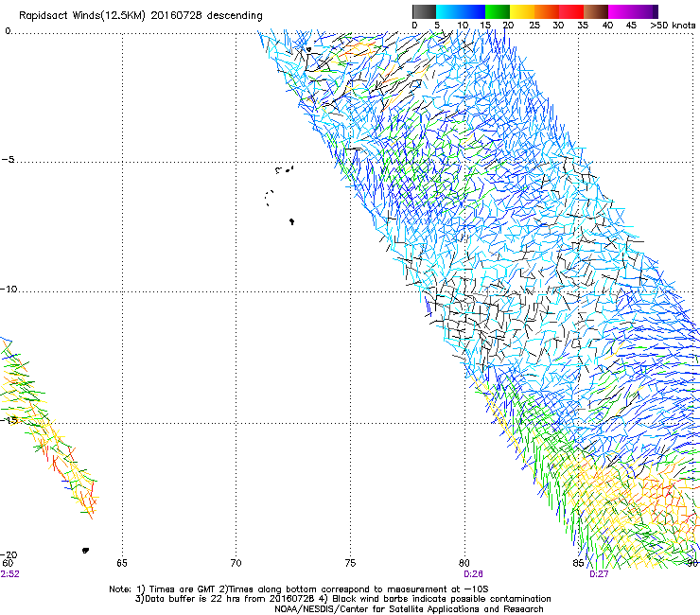Image resolution: width=700 pixels, height=615 pixels.
Task: Click the cyan 5-10 knots legend color
Action: (x=447, y=11)
